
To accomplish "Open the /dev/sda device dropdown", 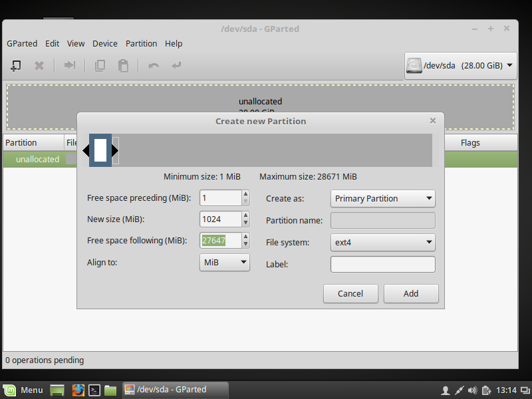I will click(460, 65).
